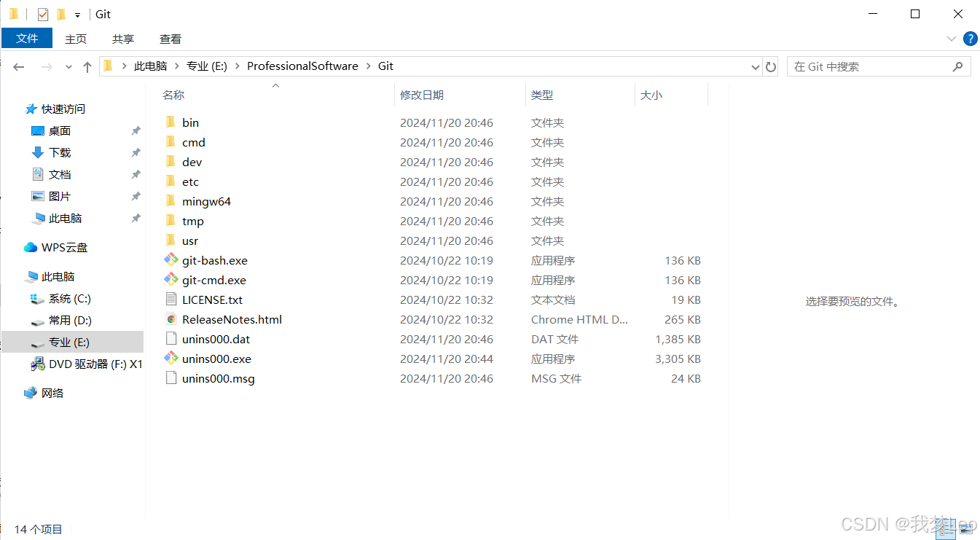Expand chevron after ProfessionalSoftware in address bar
Screen dimensions: 980x540
tap(368, 66)
